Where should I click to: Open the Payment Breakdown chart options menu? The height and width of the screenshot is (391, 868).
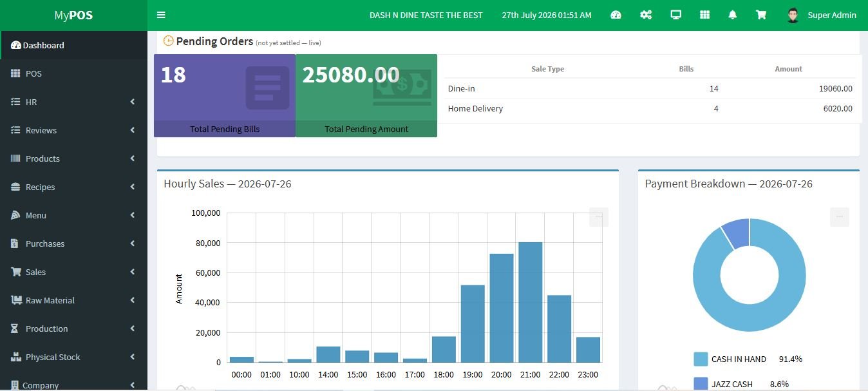[x=840, y=217]
